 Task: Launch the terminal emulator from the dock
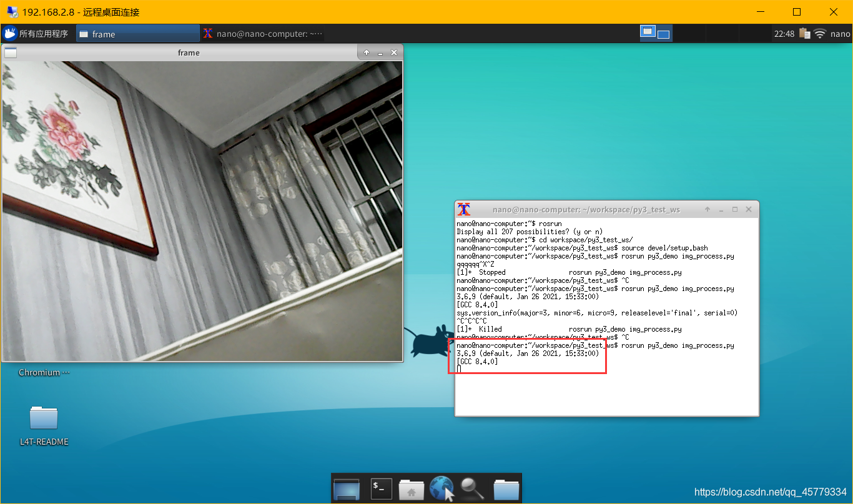pos(382,489)
